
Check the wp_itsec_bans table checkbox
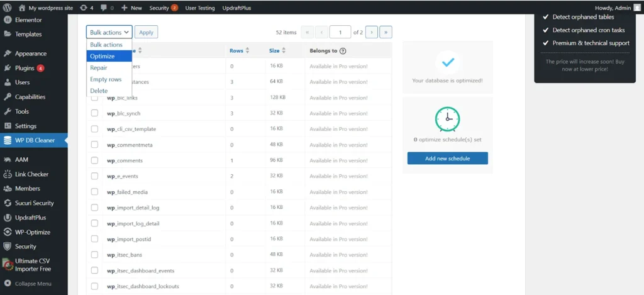coord(94,255)
